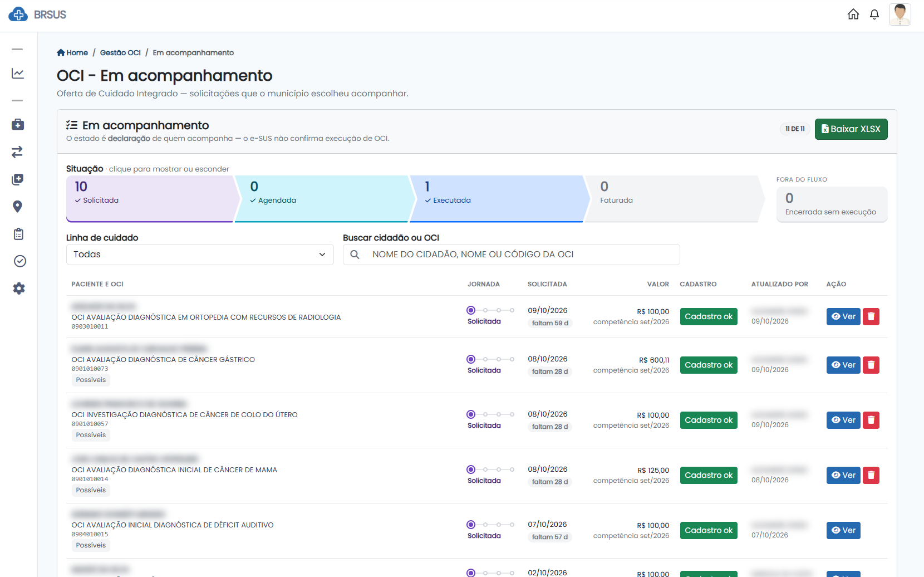Click Cadastro ok for Câncer de Colo do Útero
Image resolution: width=924 pixels, height=577 pixels.
click(x=709, y=420)
